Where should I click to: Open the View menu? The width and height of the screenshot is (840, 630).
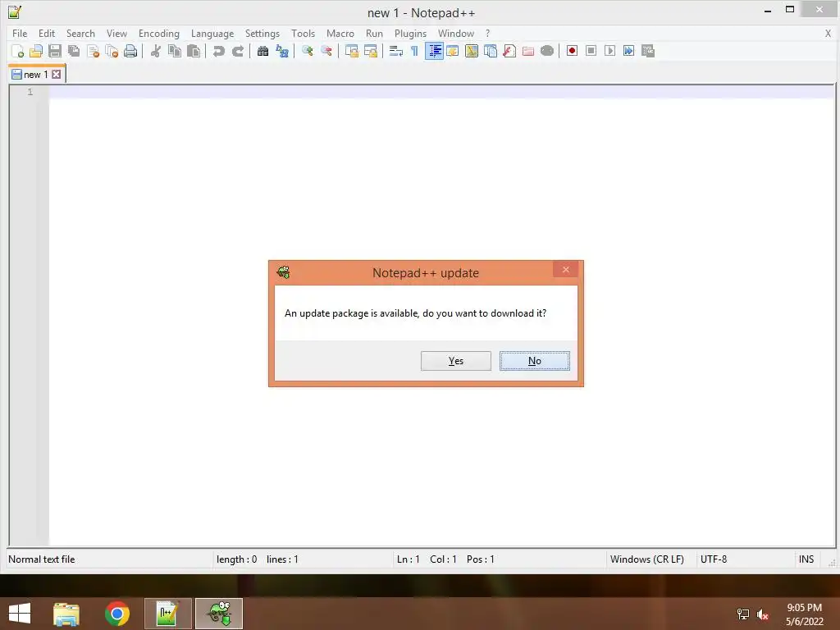click(116, 33)
